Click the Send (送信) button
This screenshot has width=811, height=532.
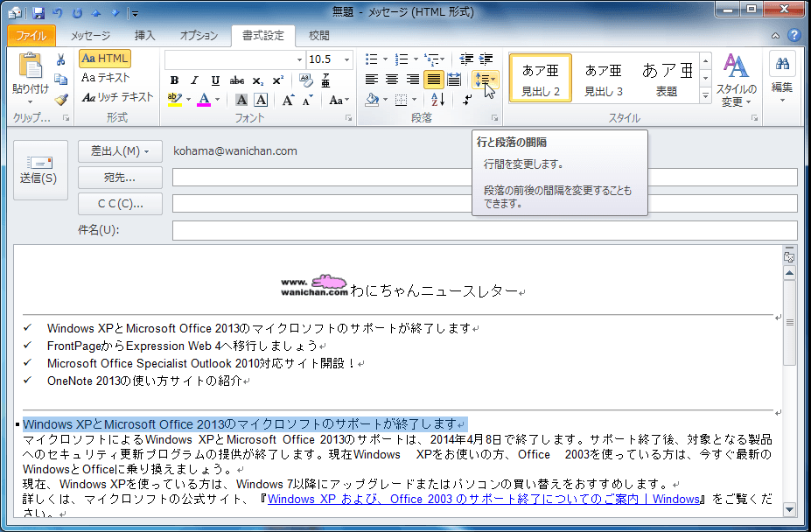point(40,171)
